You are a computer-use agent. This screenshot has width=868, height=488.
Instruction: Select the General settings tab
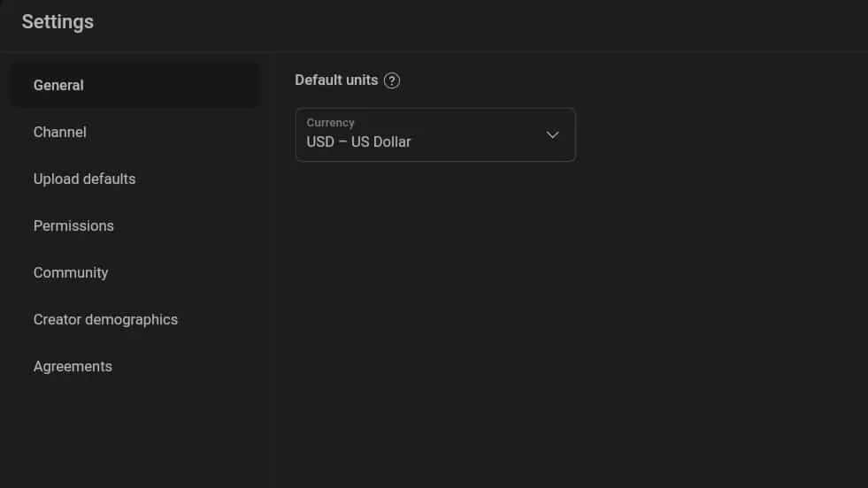click(135, 85)
